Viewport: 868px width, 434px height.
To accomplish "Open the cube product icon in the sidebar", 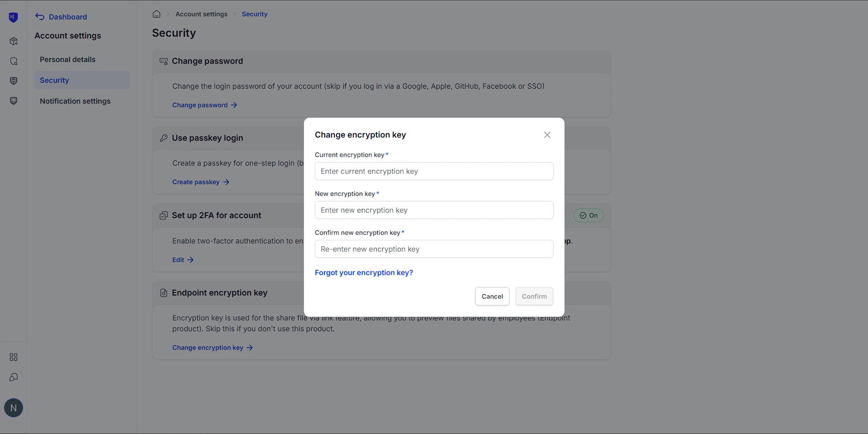I will tap(14, 41).
